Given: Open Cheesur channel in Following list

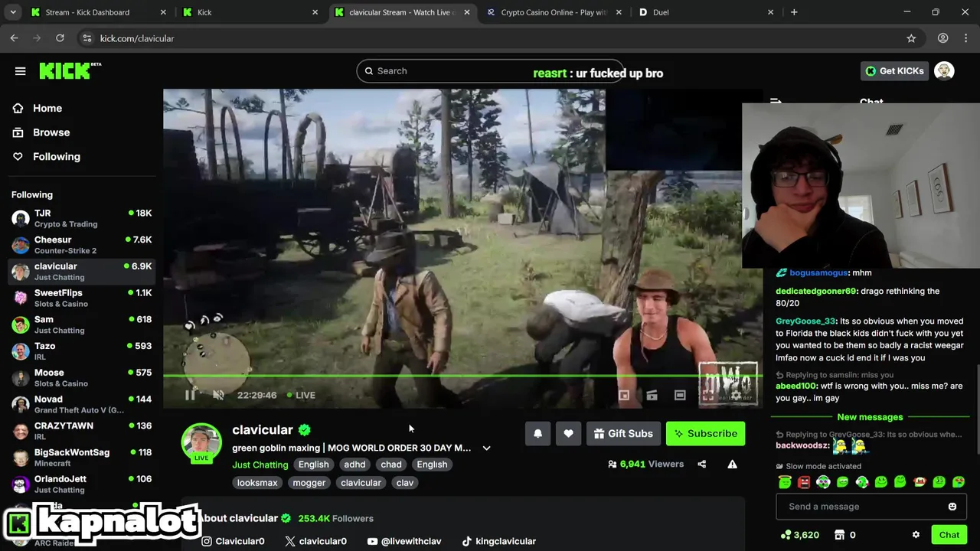Looking at the screenshot, I should click(81, 245).
